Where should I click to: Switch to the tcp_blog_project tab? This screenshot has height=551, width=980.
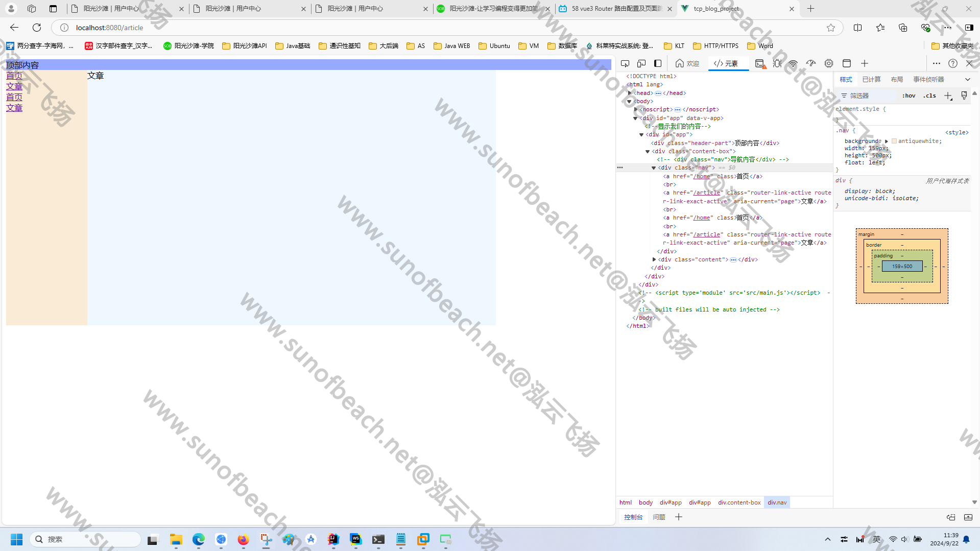(738, 9)
